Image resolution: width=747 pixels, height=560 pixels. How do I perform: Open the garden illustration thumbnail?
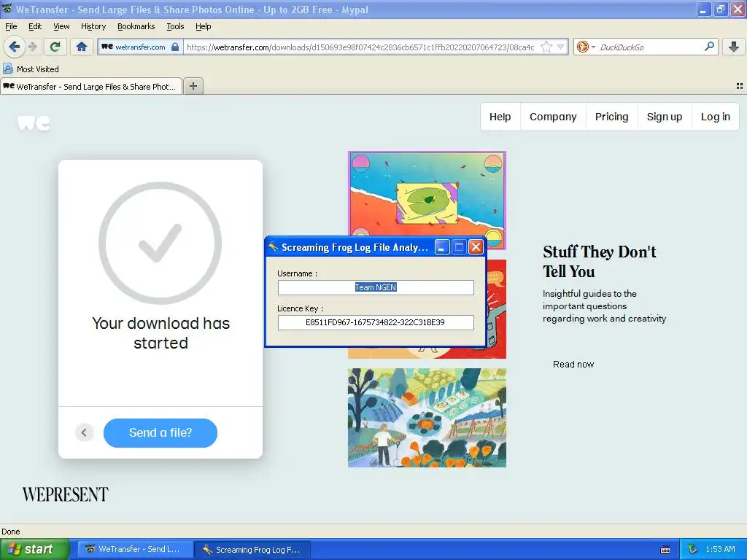pyautogui.click(x=427, y=418)
